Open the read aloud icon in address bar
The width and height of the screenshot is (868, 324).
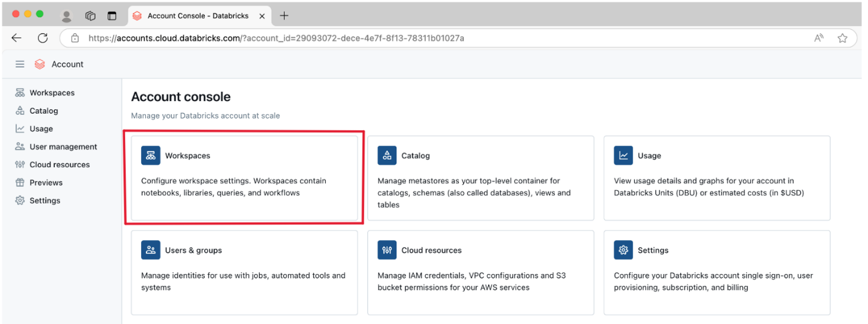819,38
